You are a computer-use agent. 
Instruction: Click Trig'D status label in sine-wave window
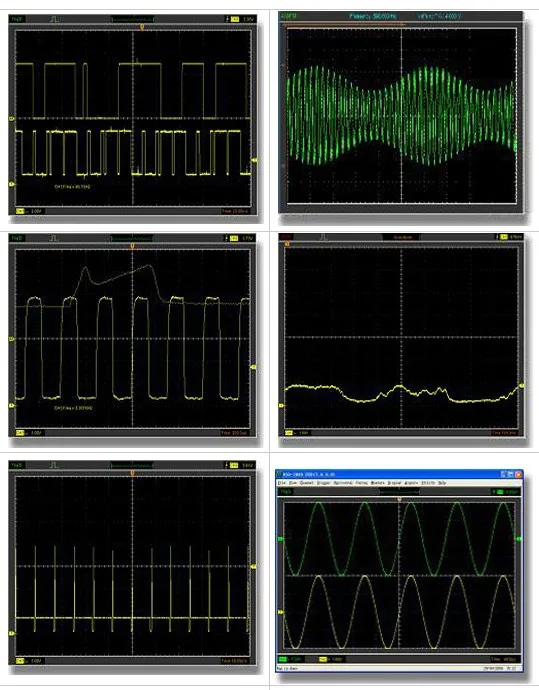tap(286, 492)
